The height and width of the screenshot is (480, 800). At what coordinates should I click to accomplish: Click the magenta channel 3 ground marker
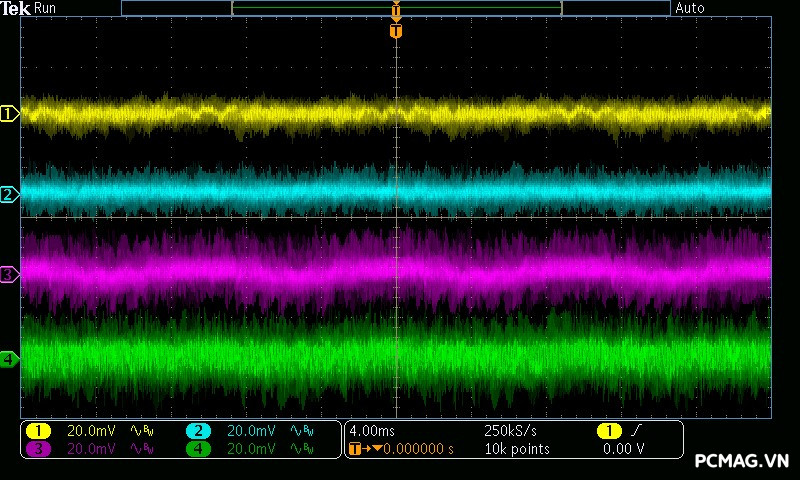(9, 274)
